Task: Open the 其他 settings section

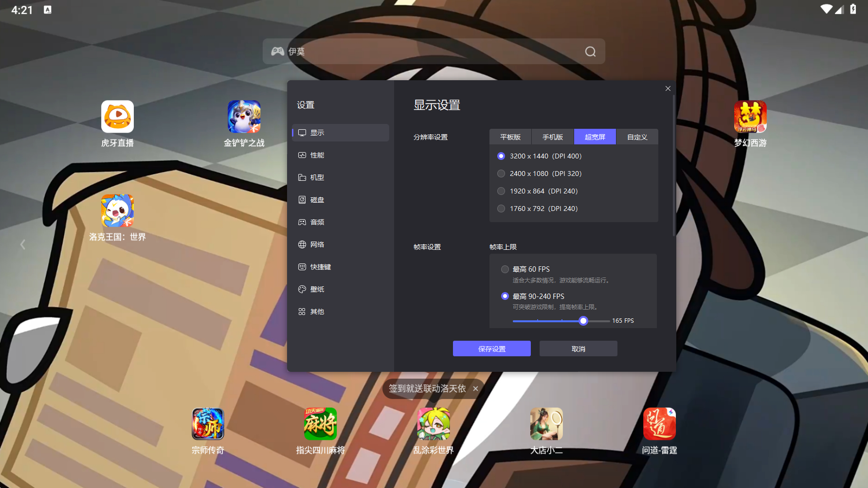Action: [x=341, y=312]
